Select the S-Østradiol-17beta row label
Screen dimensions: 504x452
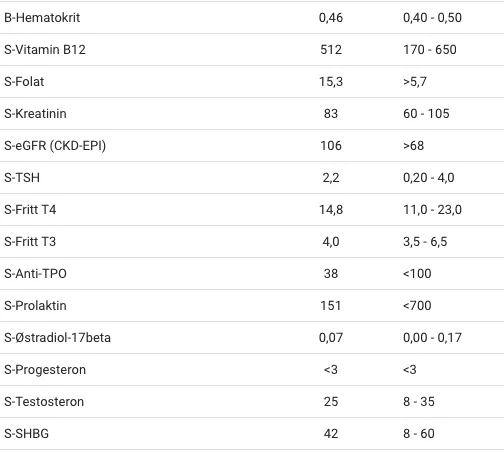click(x=57, y=338)
